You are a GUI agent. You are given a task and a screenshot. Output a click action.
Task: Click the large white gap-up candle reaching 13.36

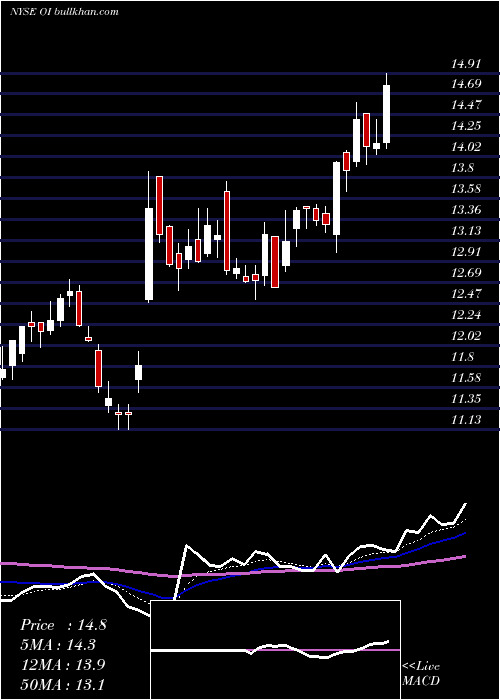pos(149,254)
